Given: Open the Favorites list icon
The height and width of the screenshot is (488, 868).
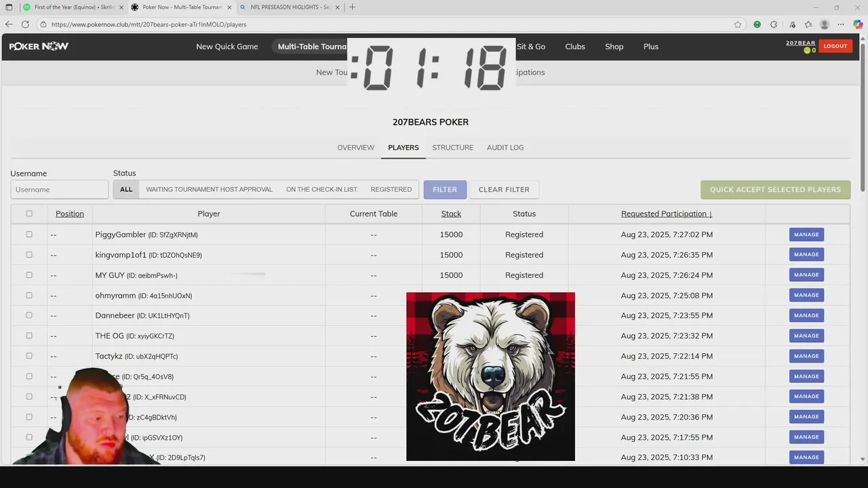Looking at the screenshot, I should [x=808, y=24].
